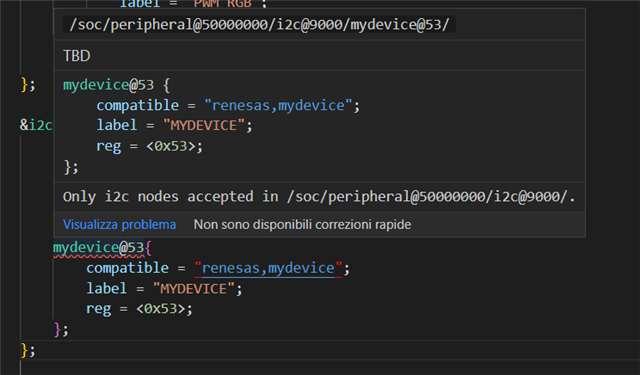Viewport: 640px width, 375px height.
Task: Select 'Non sono disponibili correzioni rapide' text
Action: [302, 224]
